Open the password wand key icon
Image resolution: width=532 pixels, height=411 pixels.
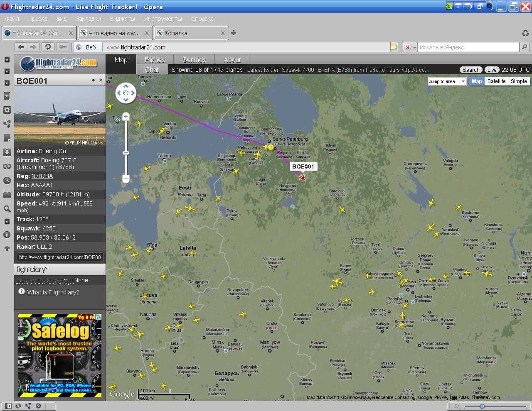[x=63, y=47]
